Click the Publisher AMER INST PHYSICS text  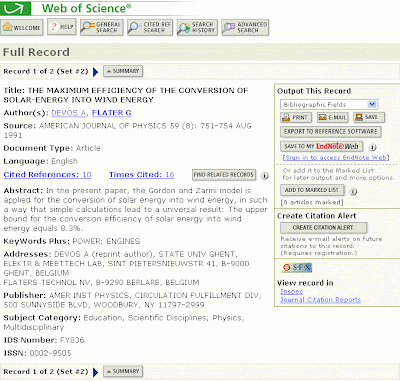132,300
